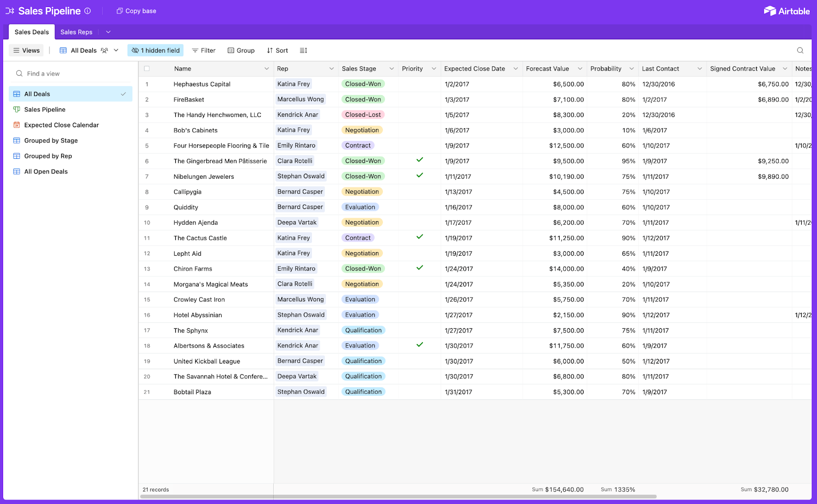
Task: Switch to the Sales Deals tab
Action: [x=32, y=32]
